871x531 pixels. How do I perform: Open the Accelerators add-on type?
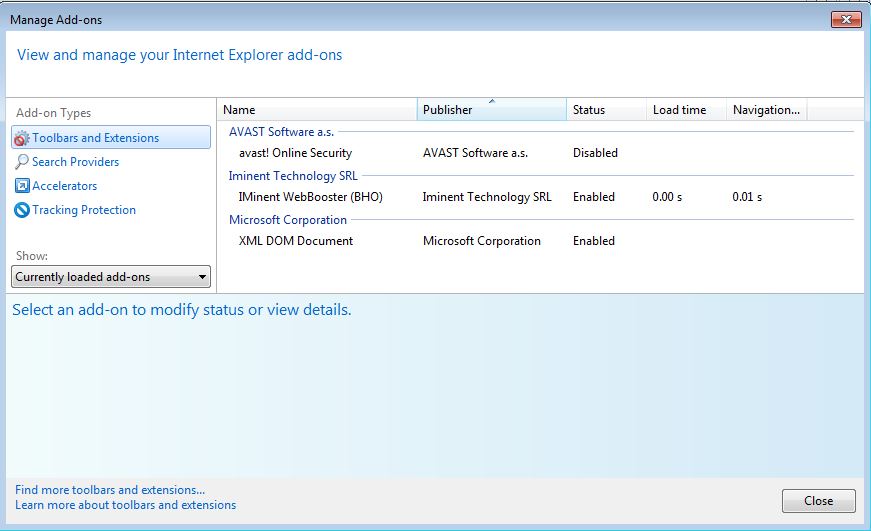(64, 186)
